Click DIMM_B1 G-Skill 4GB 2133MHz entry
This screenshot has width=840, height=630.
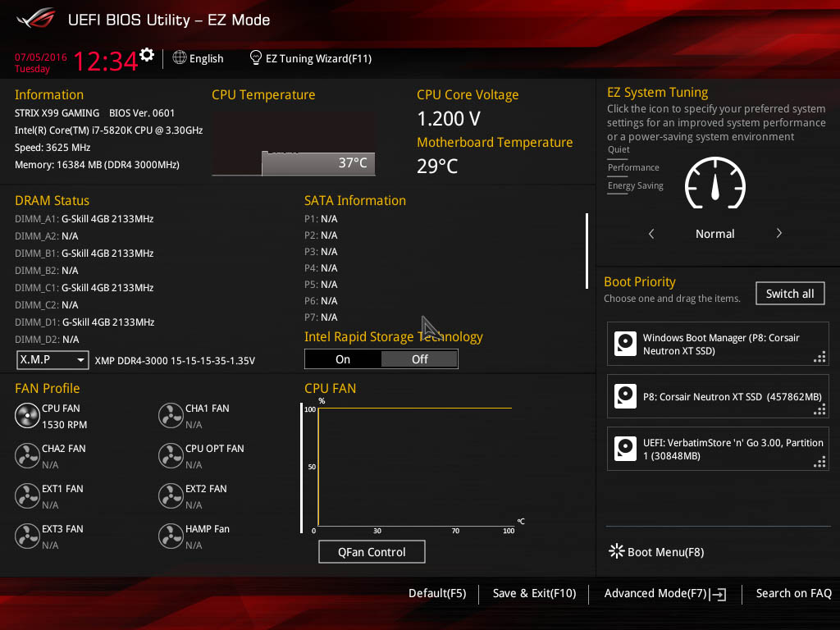click(84, 253)
